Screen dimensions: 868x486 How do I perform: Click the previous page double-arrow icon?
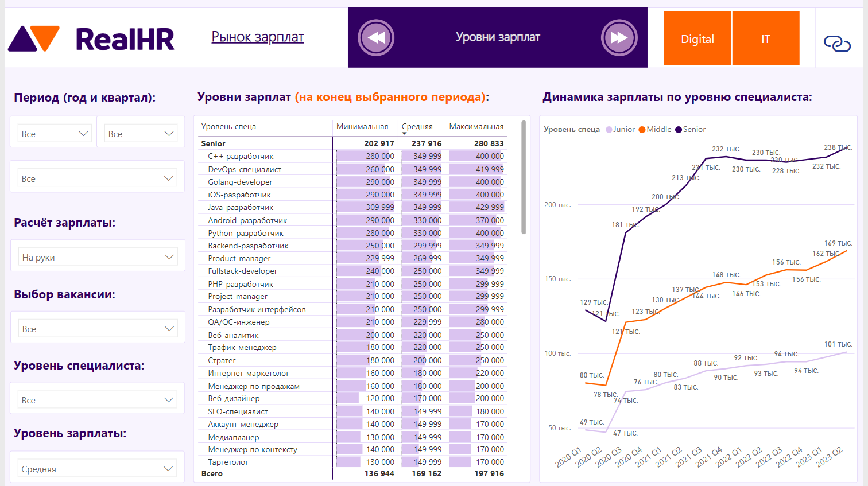376,38
